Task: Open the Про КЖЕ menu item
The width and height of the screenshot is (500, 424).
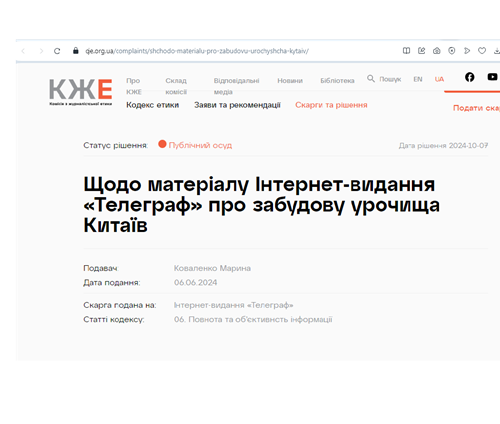Action: [134, 86]
